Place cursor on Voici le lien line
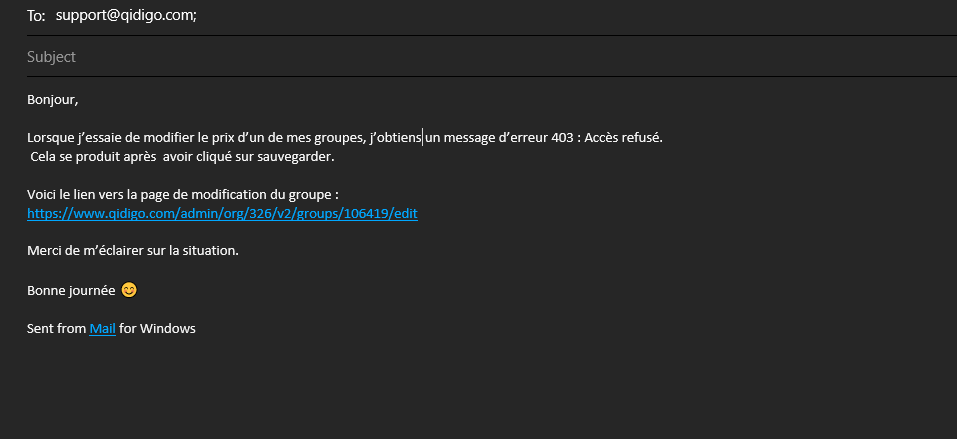 [182, 194]
